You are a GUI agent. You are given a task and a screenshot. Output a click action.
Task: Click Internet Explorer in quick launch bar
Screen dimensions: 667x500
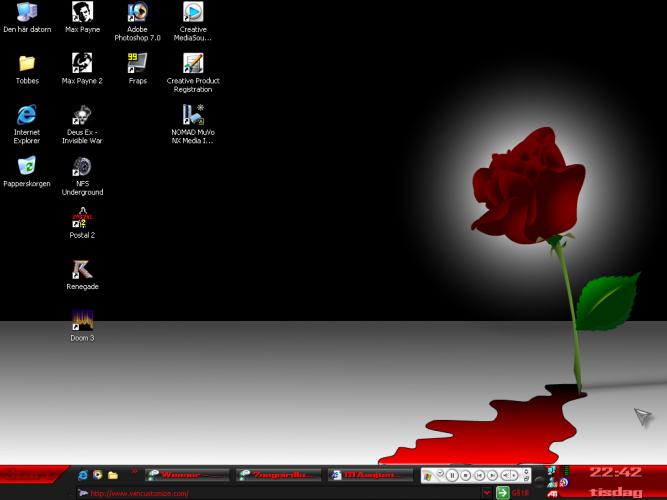pos(83,474)
